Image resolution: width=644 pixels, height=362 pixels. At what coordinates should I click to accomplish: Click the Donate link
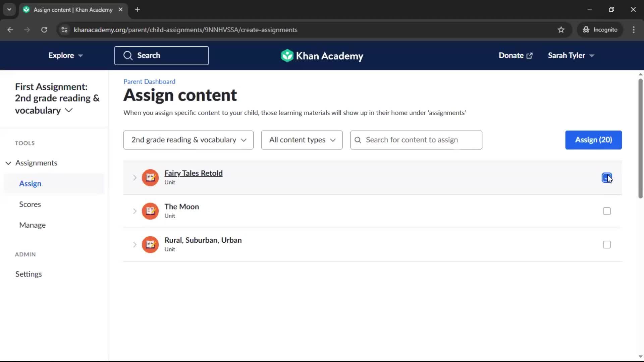[x=515, y=56]
